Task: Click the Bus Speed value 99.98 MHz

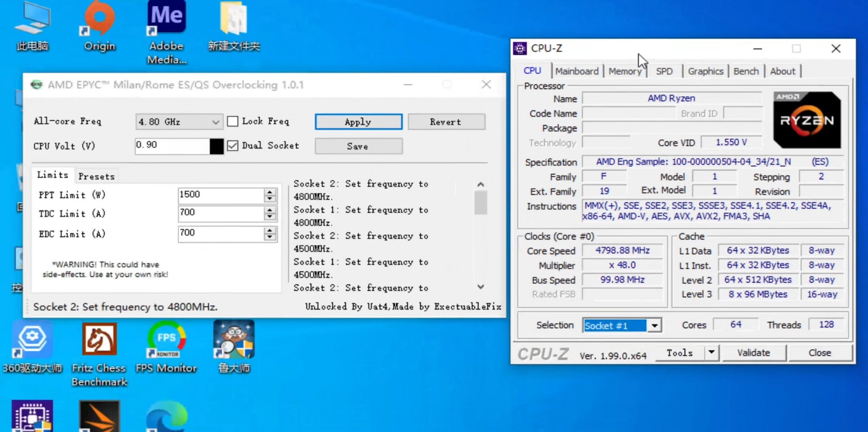Action: pos(622,279)
